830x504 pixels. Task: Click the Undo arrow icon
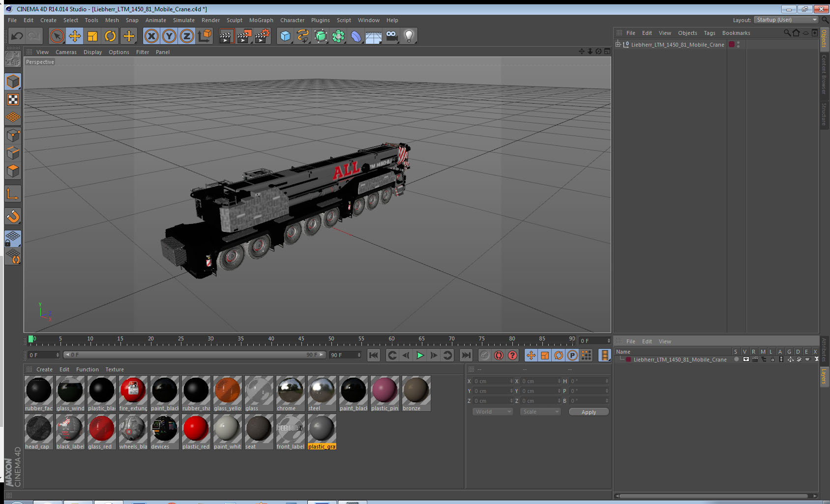point(17,36)
